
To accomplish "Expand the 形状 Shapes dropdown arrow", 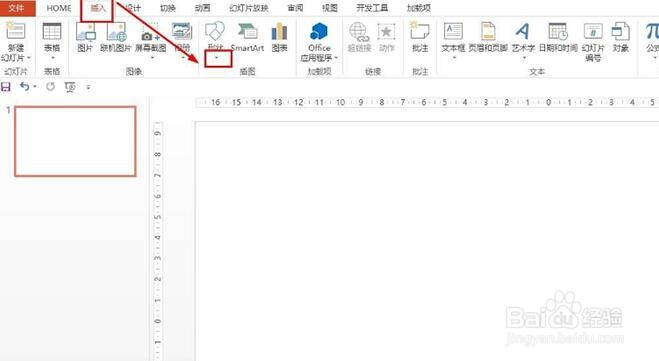I will [217, 58].
